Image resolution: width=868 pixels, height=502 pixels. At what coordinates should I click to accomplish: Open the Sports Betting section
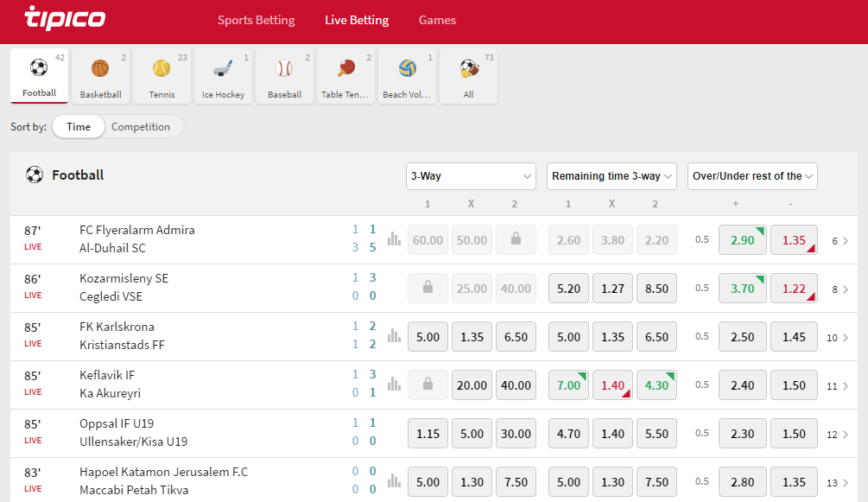pos(257,20)
